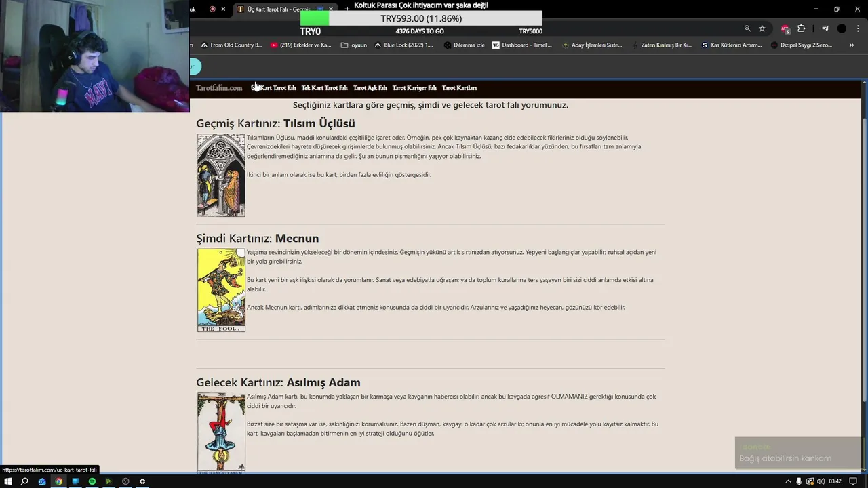The image size is (868, 488).
Task: Open Settings gear in taskbar
Action: (x=142, y=481)
